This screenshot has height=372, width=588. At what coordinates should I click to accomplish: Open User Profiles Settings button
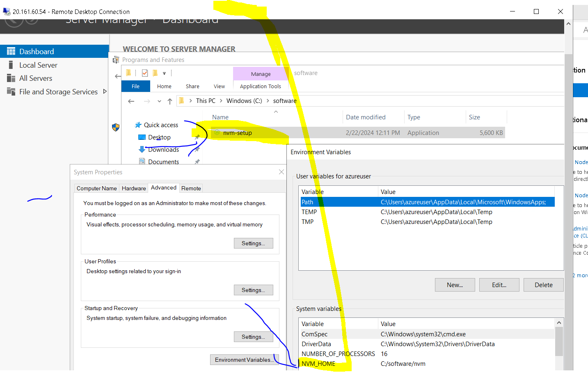(254, 290)
